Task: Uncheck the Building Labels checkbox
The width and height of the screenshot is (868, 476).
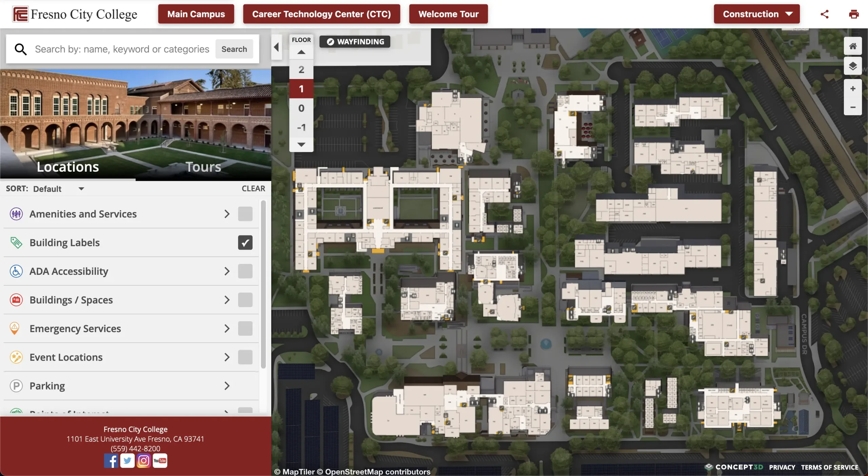Action: (x=245, y=243)
